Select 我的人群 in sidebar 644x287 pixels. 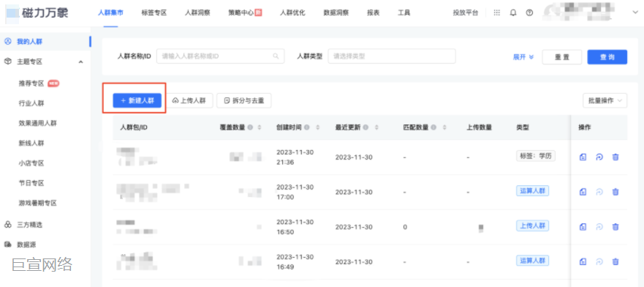coord(29,42)
